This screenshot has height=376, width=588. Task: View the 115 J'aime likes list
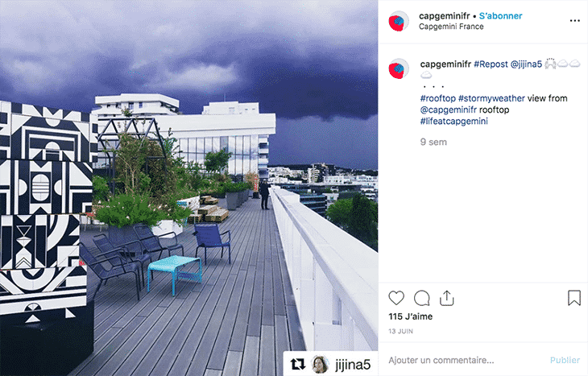pyautogui.click(x=410, y=316)
